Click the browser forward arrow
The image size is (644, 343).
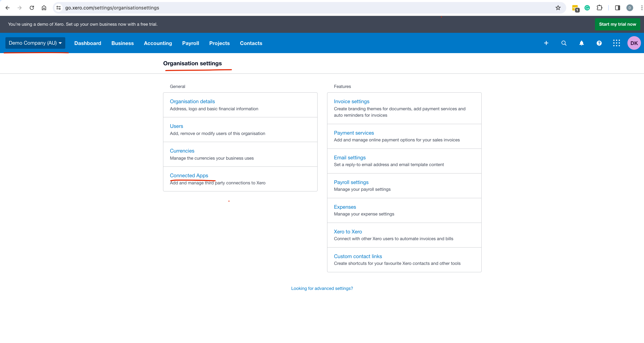tap(20, 8)
